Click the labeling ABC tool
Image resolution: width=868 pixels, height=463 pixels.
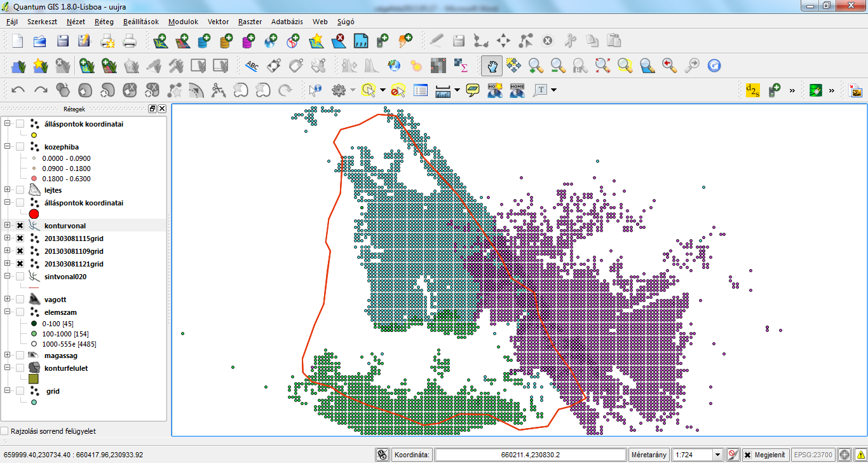point(252,65)
